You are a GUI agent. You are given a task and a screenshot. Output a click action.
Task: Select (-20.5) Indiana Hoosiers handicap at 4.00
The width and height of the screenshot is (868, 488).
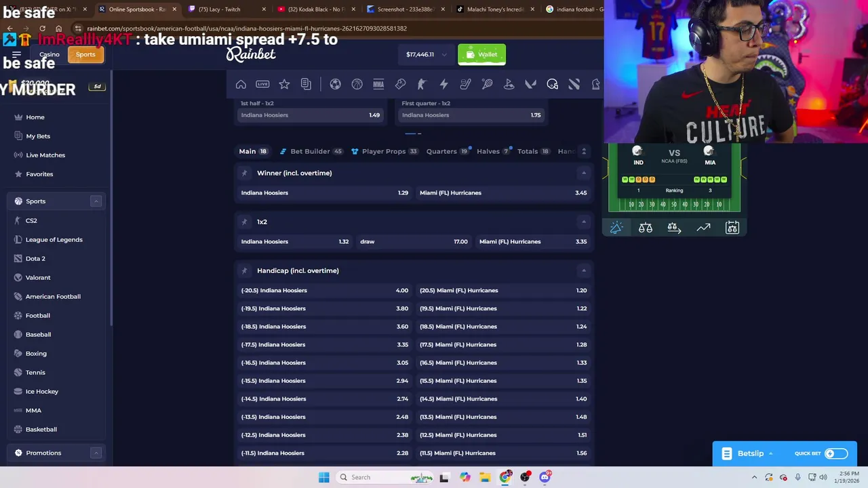pos(325,290)
